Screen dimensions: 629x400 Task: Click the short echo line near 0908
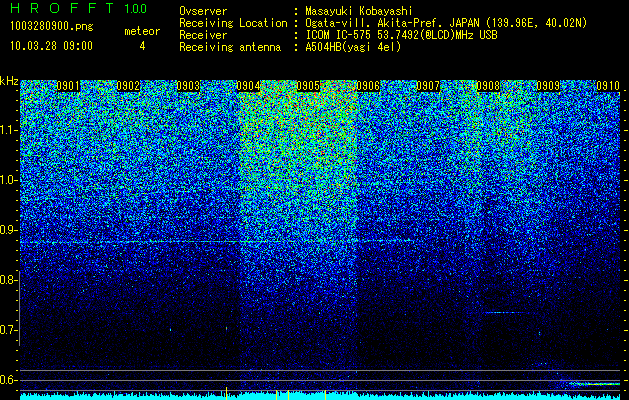pos(504,312)
